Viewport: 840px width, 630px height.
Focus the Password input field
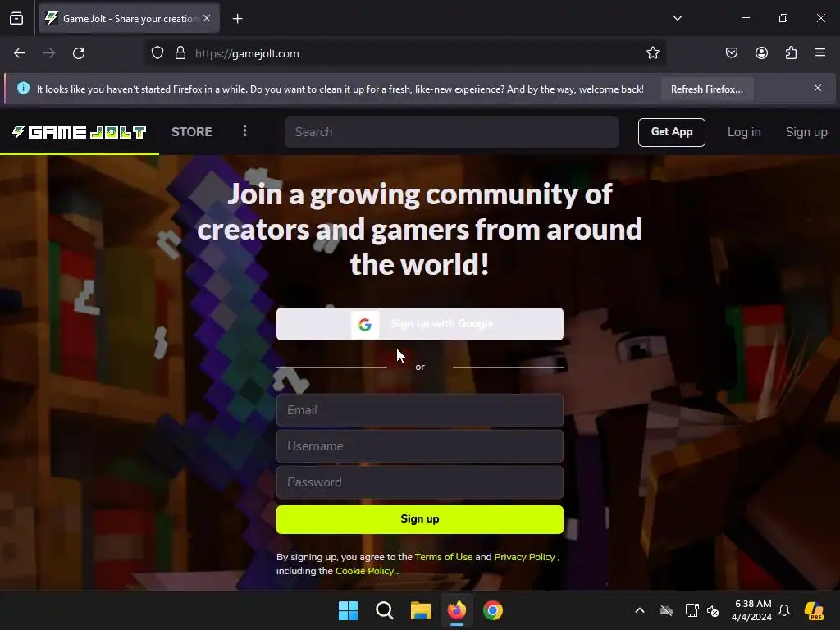tap(420, 482)
